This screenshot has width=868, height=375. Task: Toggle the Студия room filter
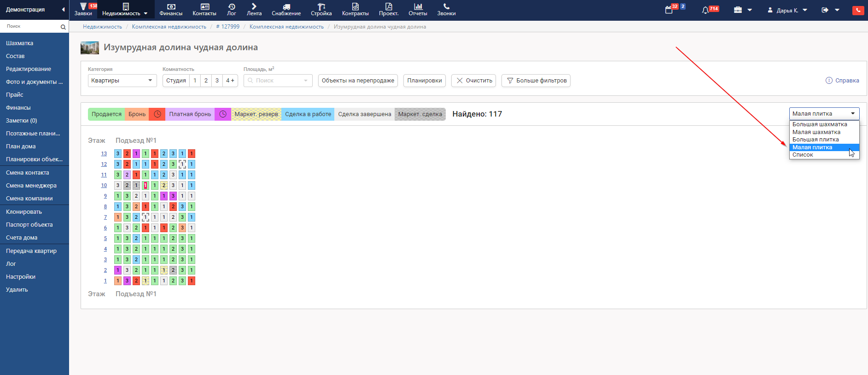click(176, 80)
